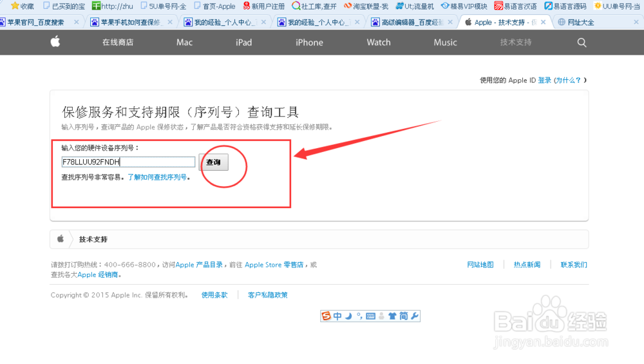This screenshot has width=644, height=364.
Task: Click 技术支持 in the breadcrumb
Action: [x=93, y=239]
